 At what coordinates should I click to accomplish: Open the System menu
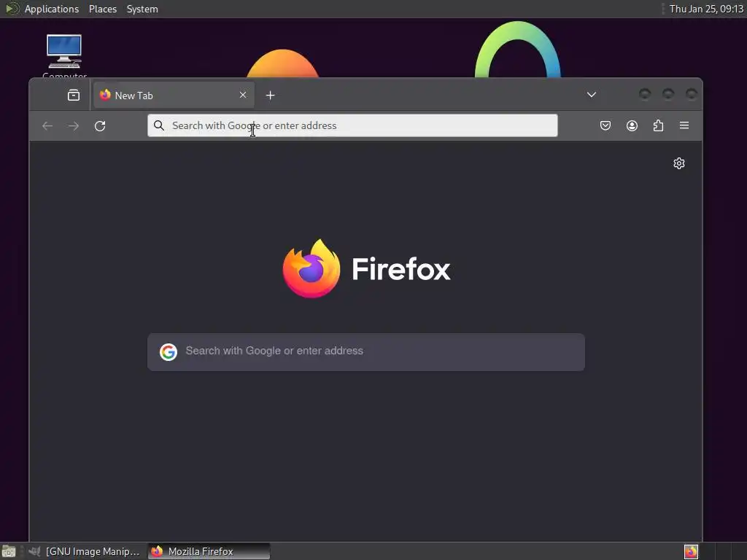pyautogui.click(x=142, y=9)
